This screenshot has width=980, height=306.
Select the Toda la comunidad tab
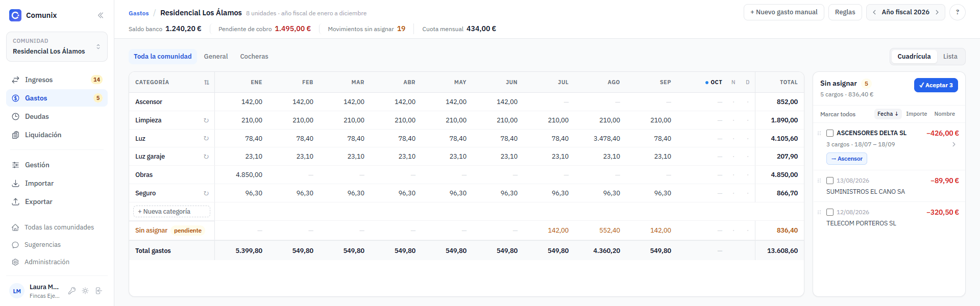click(x=163, y=57)
